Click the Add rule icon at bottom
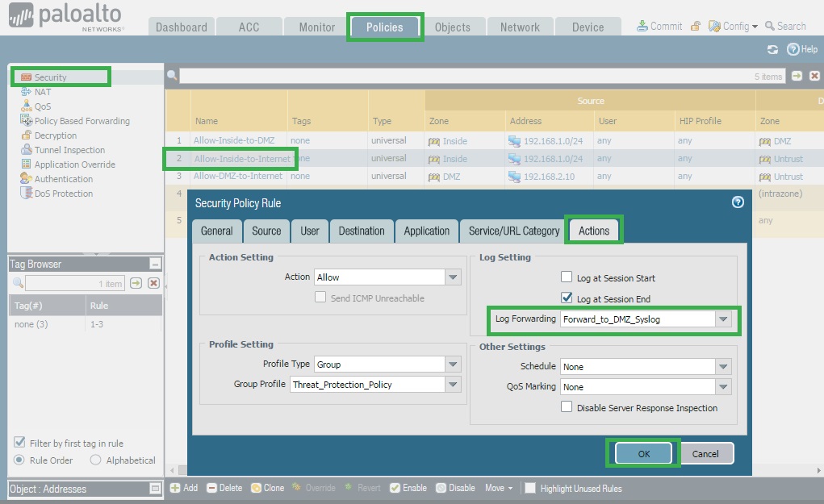 [x=175, y=488]
